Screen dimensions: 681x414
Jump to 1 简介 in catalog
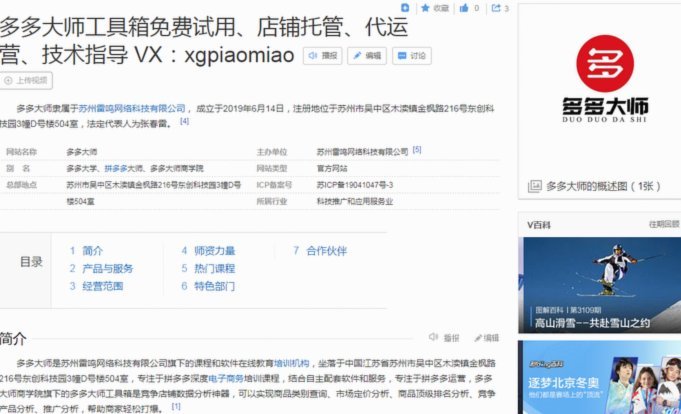(x=86, y=251)
